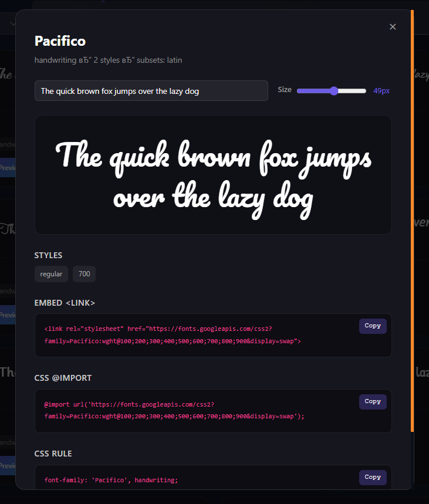Click the font-family 'Pacifico' code line
The width and height of the screenshot is (429, 504).
point(111,480)
